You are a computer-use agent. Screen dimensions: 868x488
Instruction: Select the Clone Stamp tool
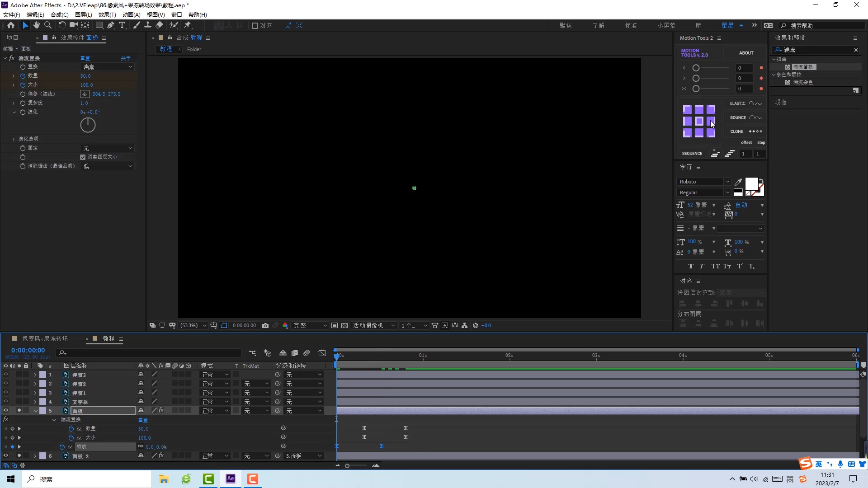pyautogui.click(x=148, y=25)
